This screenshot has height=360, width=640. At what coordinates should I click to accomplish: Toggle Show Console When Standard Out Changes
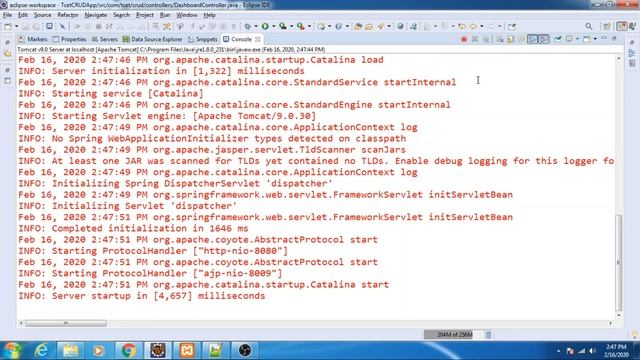pyautogui.click(x=532, y=39)
